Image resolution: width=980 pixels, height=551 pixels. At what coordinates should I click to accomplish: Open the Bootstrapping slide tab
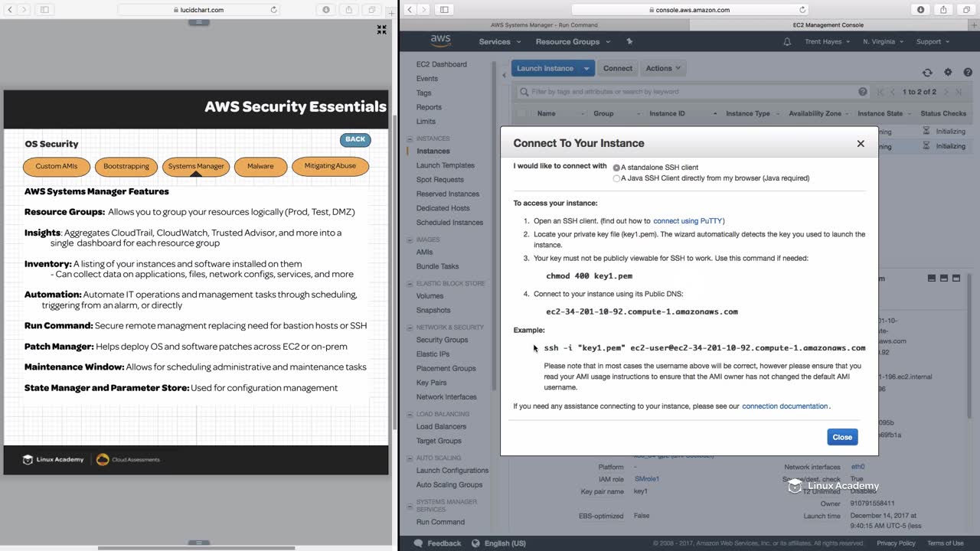126,166
